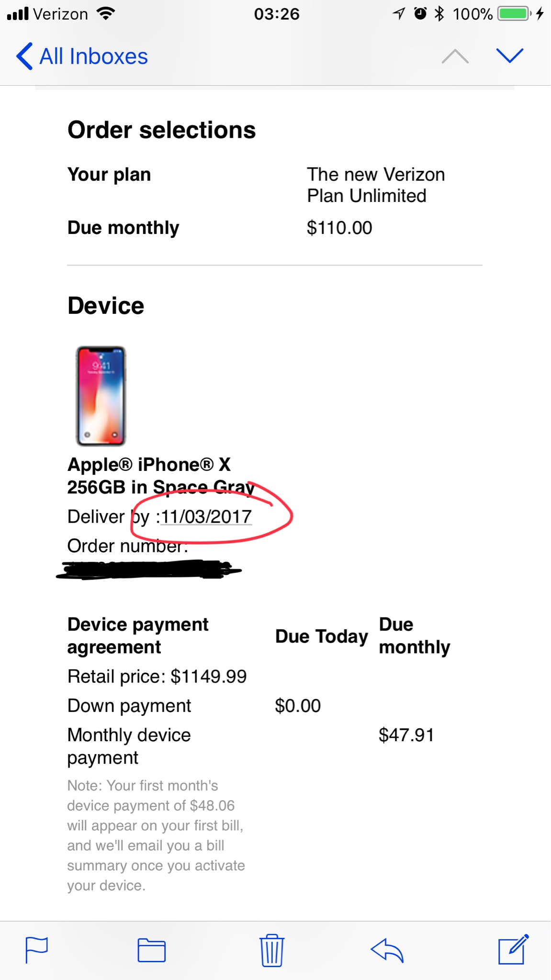
Task: Tap the 11/03/2017 delivery date link
Action: (x=206, y=517)
